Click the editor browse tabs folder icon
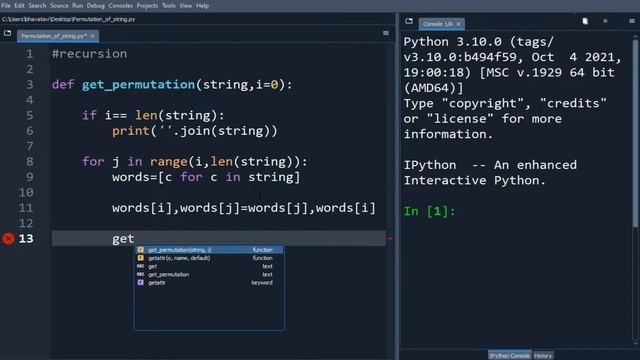This screenshot has height=360, width=640. (7, 33)
